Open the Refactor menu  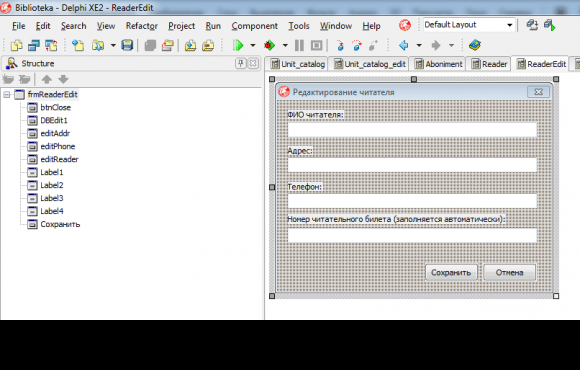click(x=142, y=26)
